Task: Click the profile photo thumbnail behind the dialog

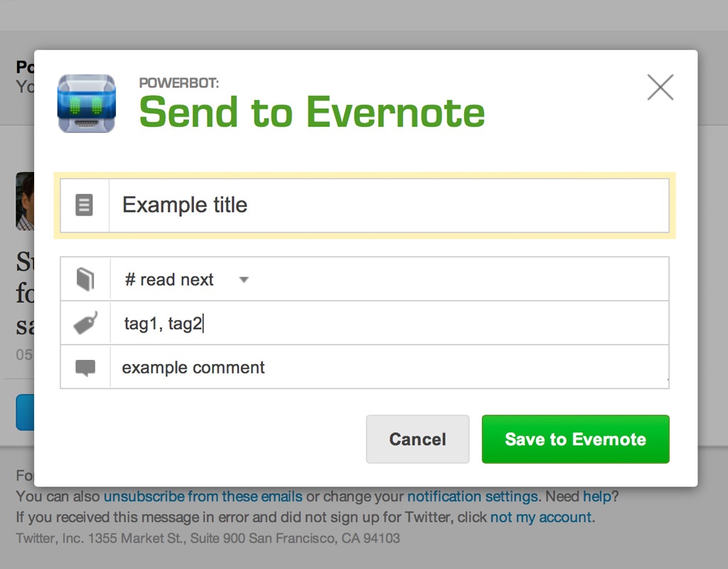Action: [25, 201]
